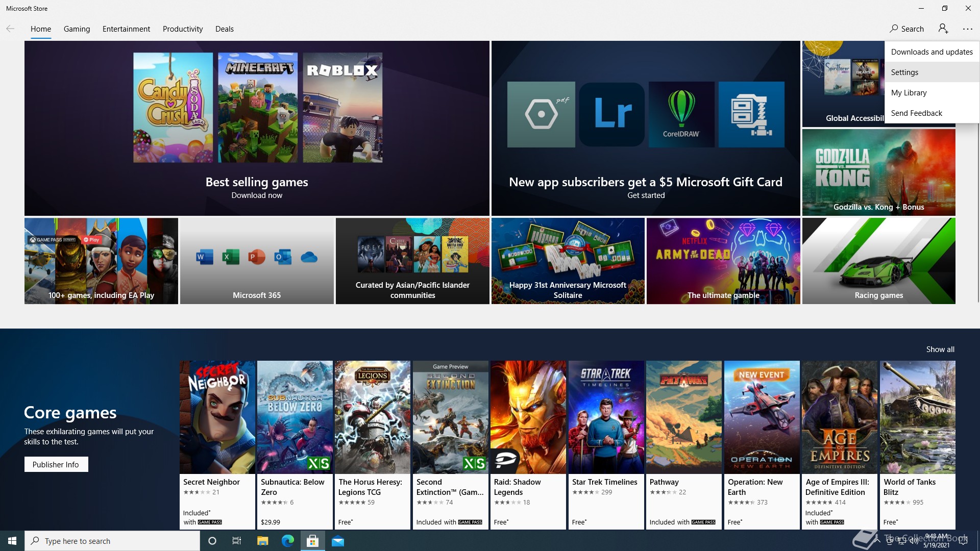
Task: Launch File Explorer from taskbar
Action: (x=262, y=541)
